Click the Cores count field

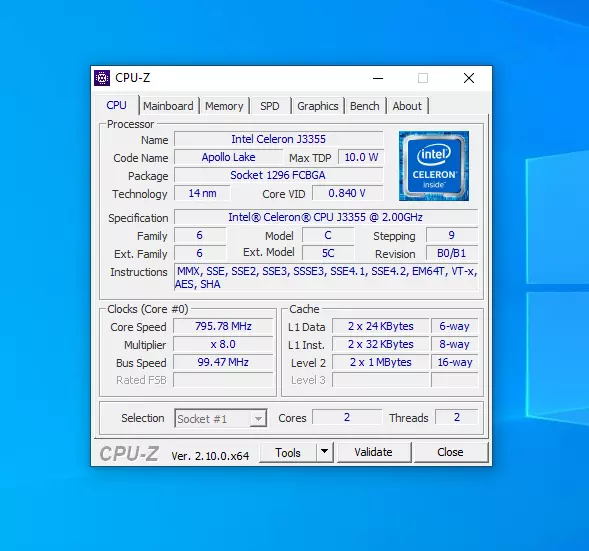click(x=347, y=417)
